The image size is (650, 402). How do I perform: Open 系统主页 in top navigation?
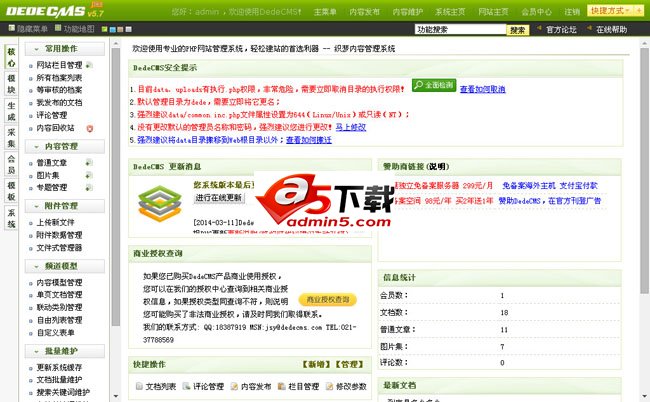(451, 12)
